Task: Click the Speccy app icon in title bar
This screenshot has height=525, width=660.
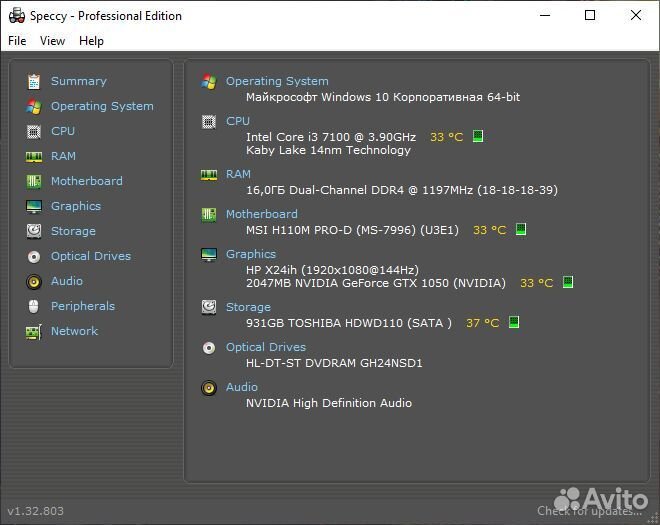Action: pos(17,16)
